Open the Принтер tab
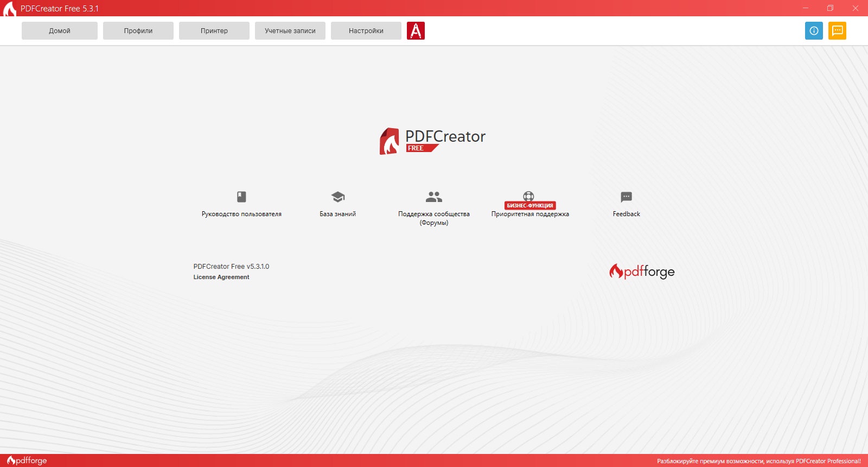 [x=214, y=31]
